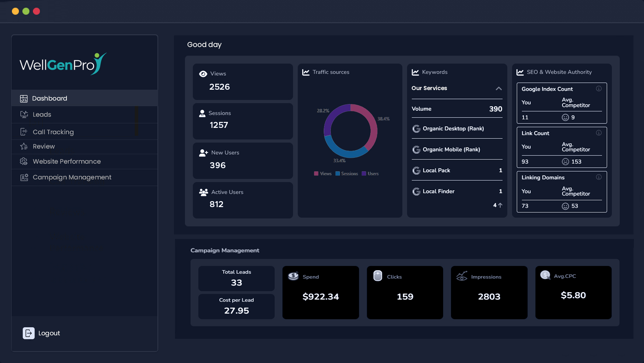The image size is (644, 363).
Task: Click the WellGenPro logo
Action: click(63, 64)
